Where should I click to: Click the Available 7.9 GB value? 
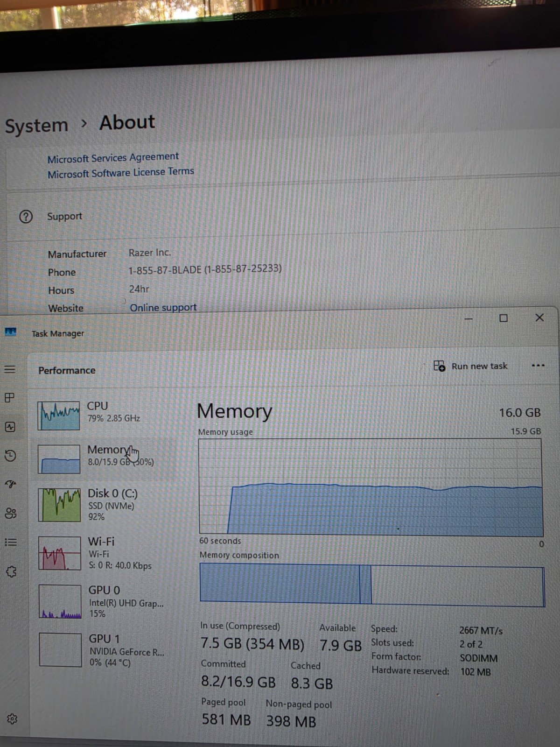pos(341,645)
